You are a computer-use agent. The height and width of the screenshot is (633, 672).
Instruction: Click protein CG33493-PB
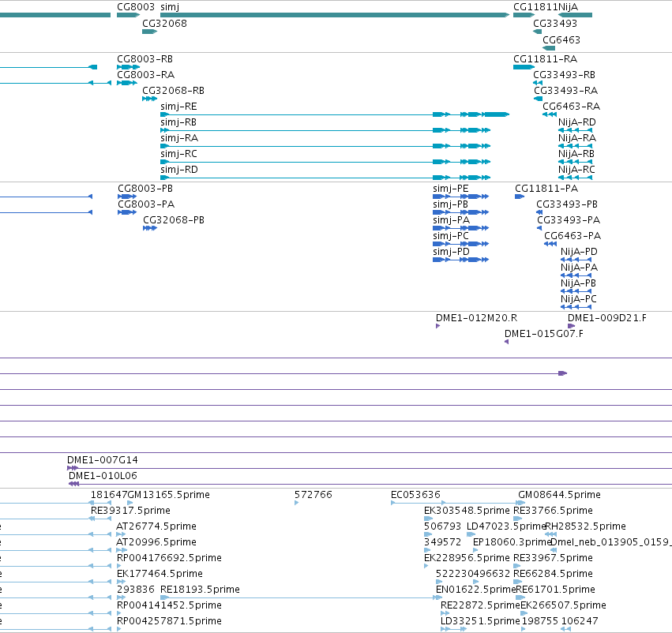tap(566, 204)
